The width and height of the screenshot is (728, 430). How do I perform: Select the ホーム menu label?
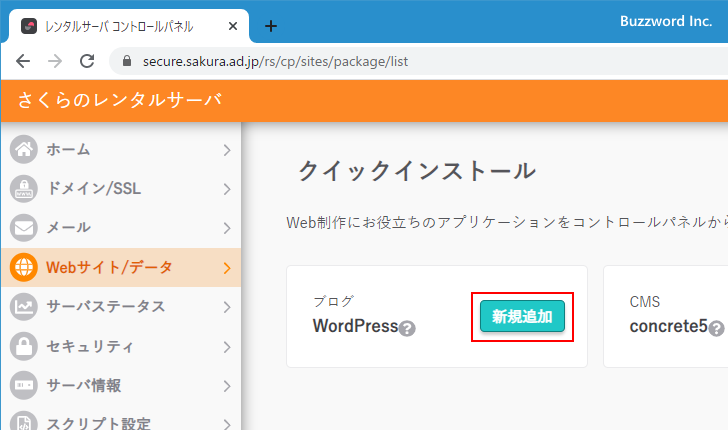coord(68,150)
